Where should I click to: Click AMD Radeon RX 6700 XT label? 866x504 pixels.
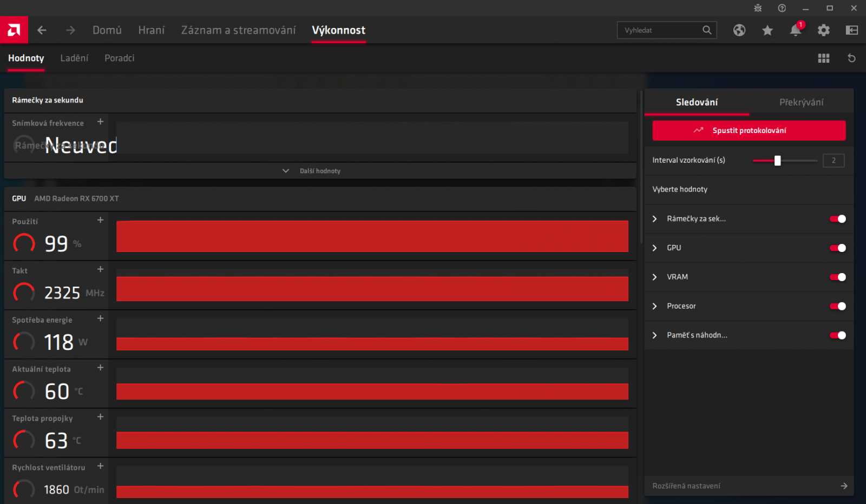(x=77, y=198)
